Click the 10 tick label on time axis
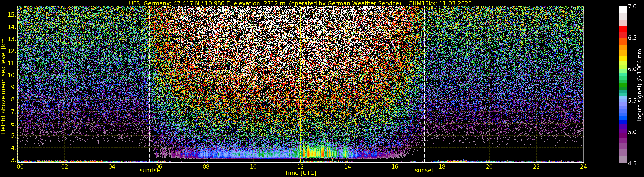The width and height of the screenshot is (644, 177). (253, 166)
